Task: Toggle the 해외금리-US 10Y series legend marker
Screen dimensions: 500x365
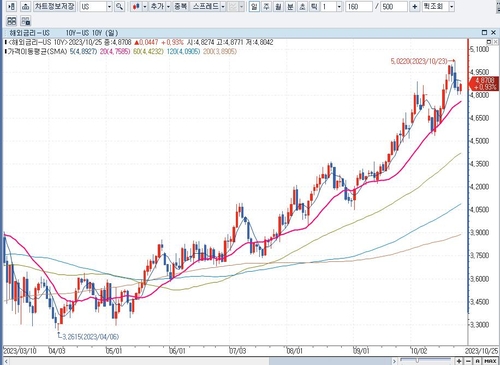Action: click(5, 42)
